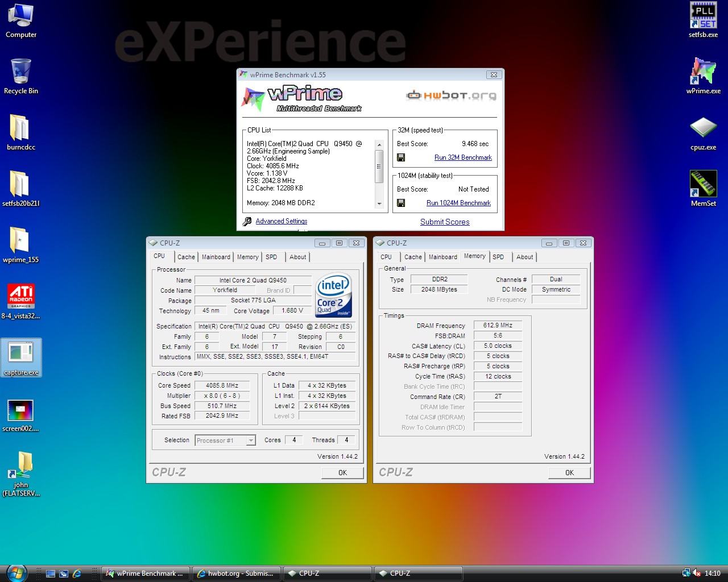Click the Command Rate 2T value

[498, 397]
